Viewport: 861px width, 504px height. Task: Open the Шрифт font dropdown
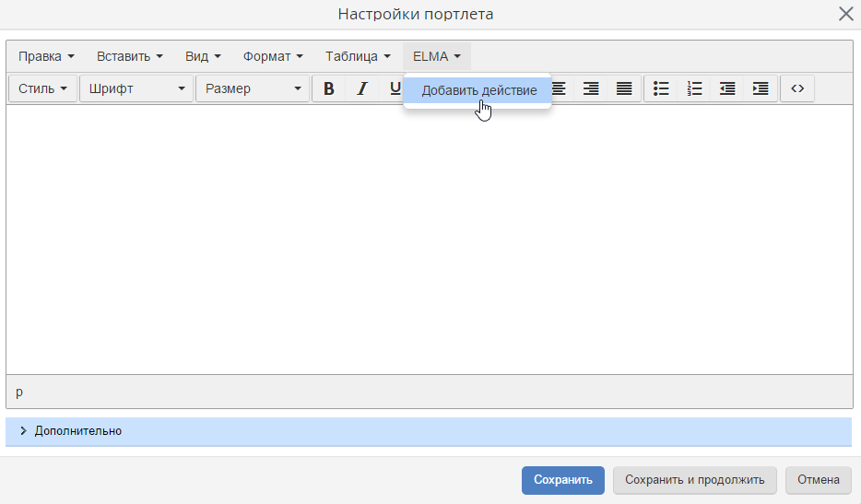tap(136, 88)
